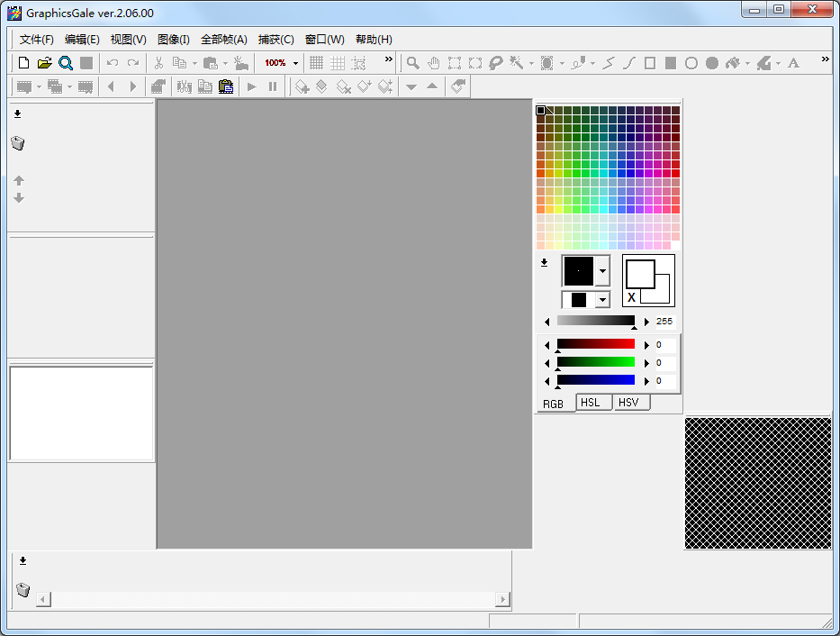Select the straight Line tool
This screenshot has width=840, height=636.
coord(609,63)
